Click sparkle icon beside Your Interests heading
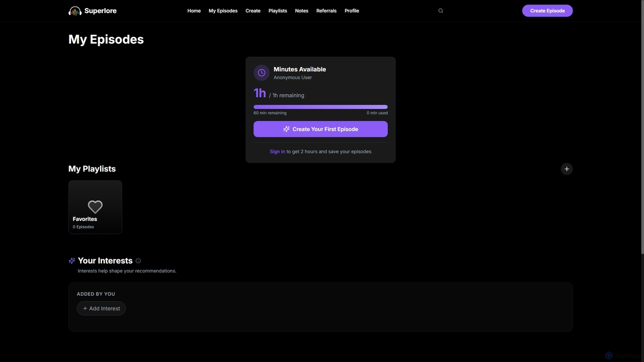This screenshot has width=644, height=362. click(72, 261)
